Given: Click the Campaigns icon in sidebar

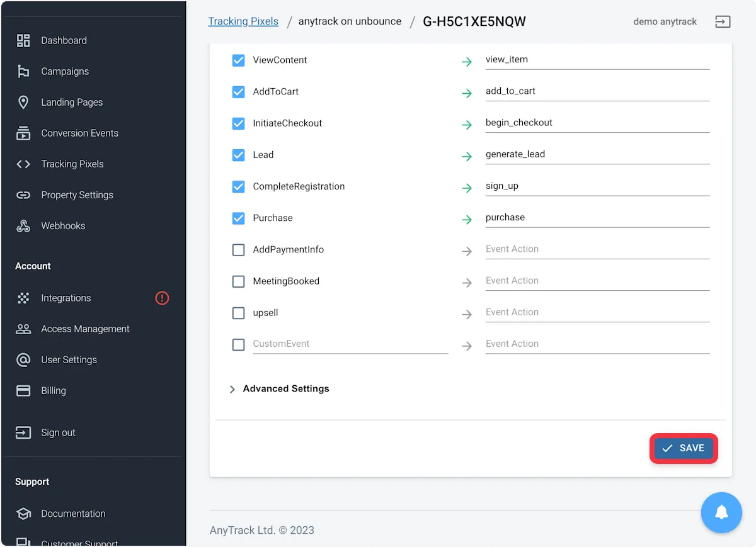Looking at the screenshot, I should pos(23,71).
